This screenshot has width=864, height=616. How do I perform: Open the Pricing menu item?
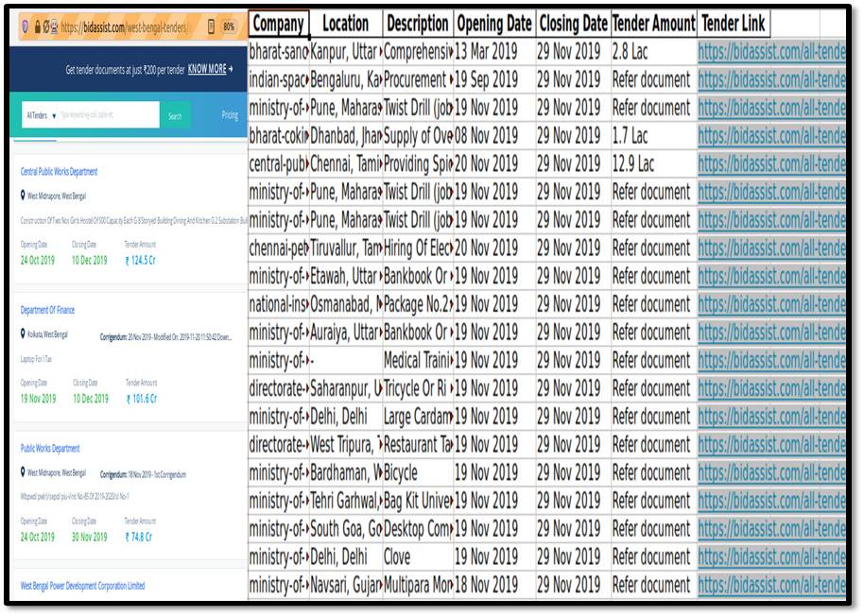230,115
